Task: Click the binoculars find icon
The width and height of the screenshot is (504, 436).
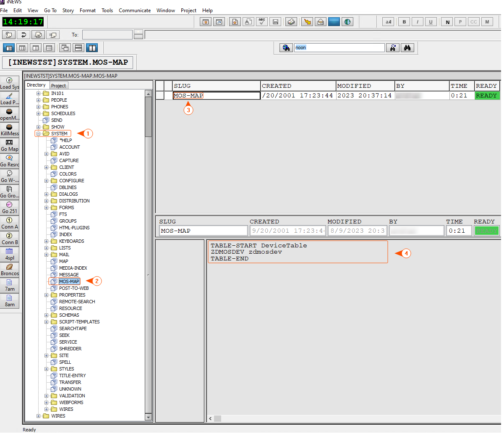Action: (x=407, y=48)
